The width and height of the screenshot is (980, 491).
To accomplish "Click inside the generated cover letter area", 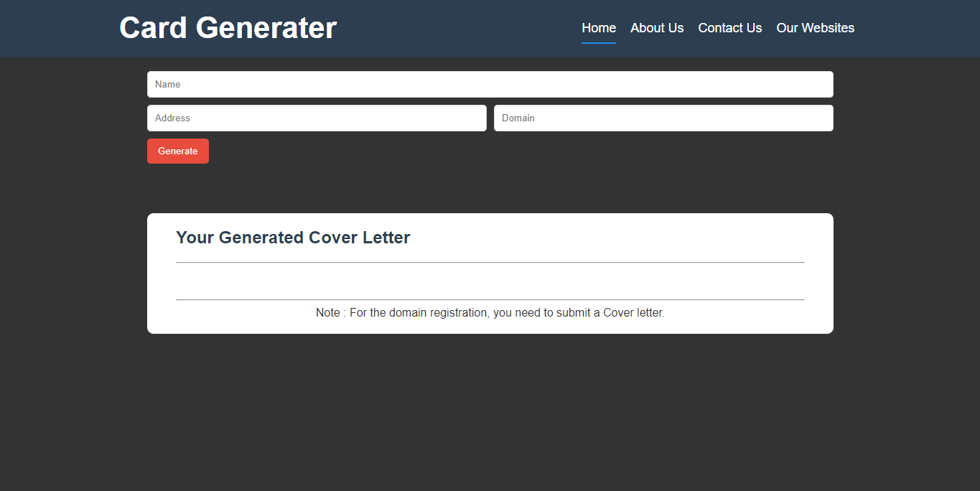I will [x=490, y=280].
